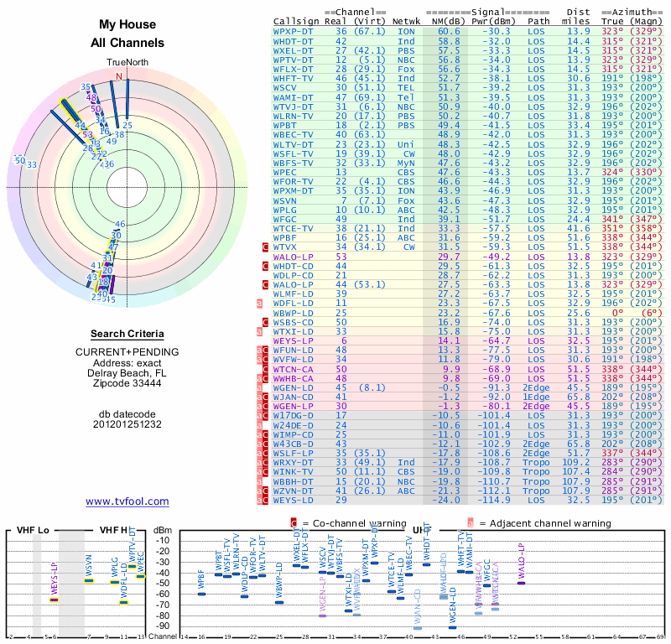Select the WPLG callsign in the table

[x=284, y=210]
